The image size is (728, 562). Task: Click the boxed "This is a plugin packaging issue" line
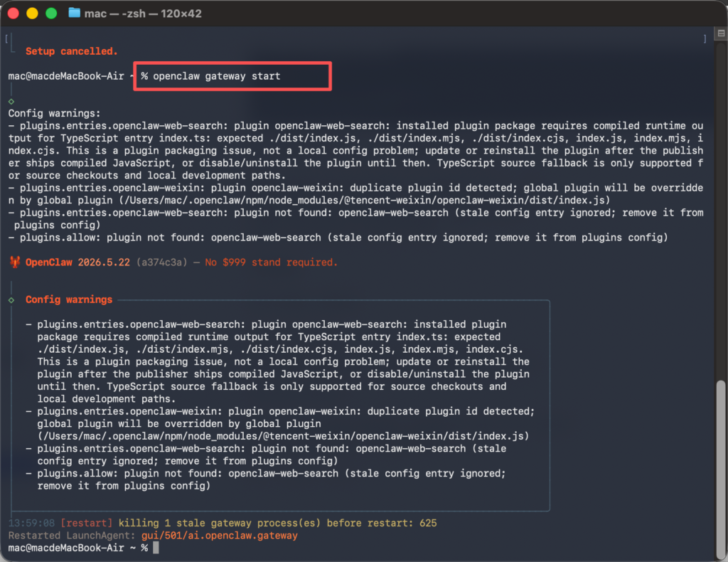[283, 362]
